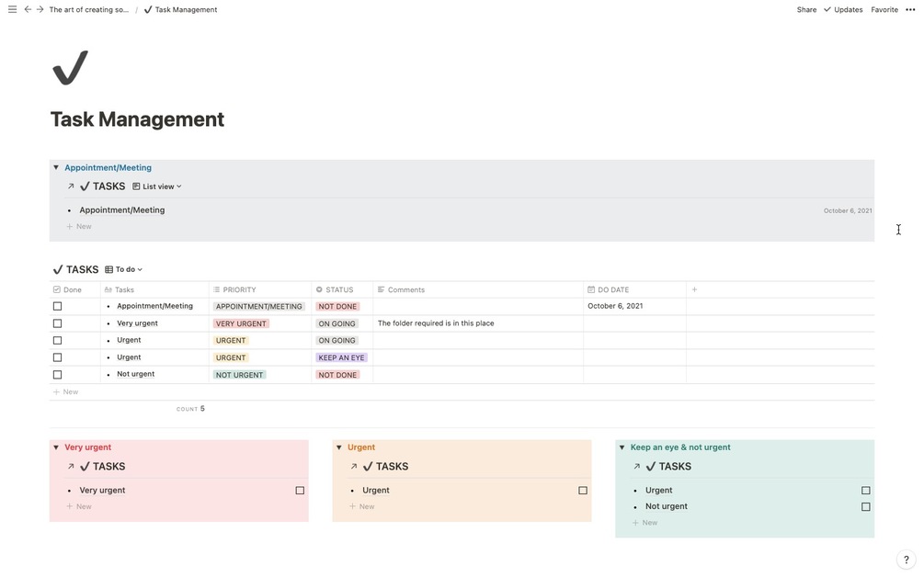Open the sidebar with the hamburger icon
The image size is (924, 577).
tap(10, 8)
